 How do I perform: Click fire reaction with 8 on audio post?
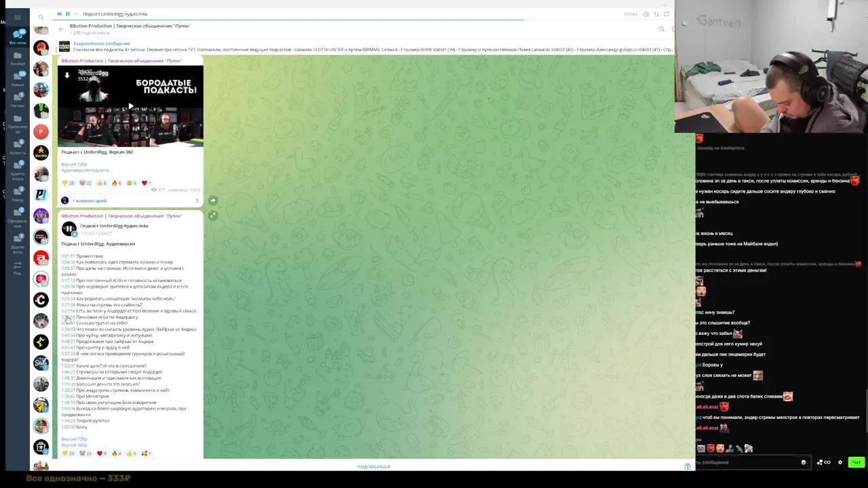coord(117,453)
